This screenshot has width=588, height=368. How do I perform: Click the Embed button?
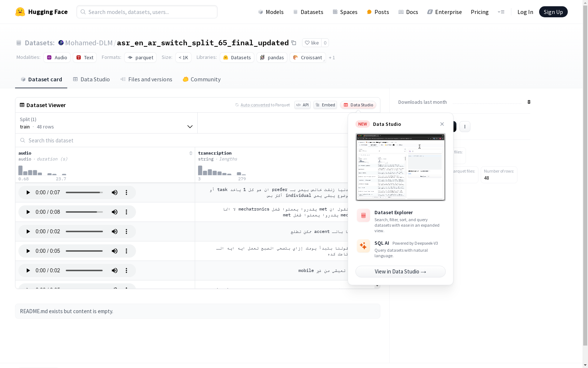(x=325, y=105)
